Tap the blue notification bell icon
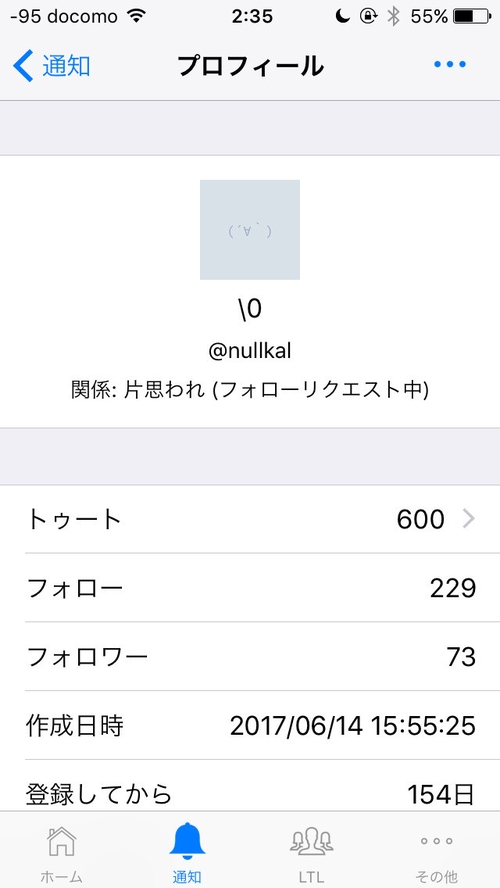Viewport: 500px width, 888px height. tap(187, 840)
